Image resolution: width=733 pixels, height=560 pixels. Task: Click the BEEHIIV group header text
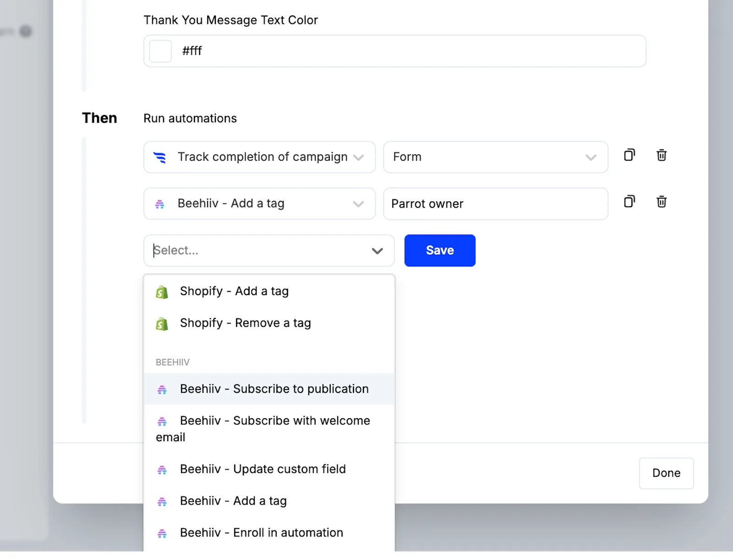pyautogui.click(x=173, y=362)
